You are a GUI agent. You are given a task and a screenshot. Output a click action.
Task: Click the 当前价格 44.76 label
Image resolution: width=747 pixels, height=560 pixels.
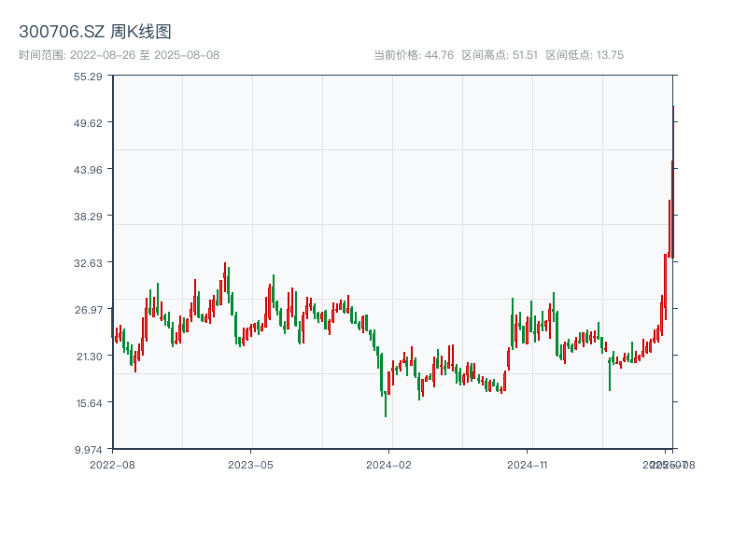click(x=414, y=55)
